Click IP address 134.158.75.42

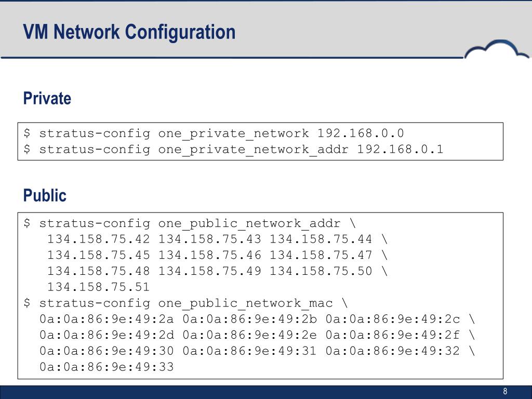(x=98, y=239)
